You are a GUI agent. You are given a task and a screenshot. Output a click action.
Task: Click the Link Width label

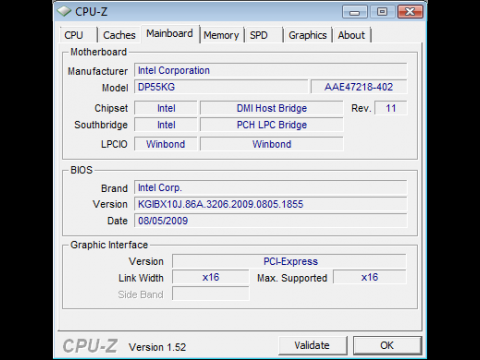tap(141, 278)
